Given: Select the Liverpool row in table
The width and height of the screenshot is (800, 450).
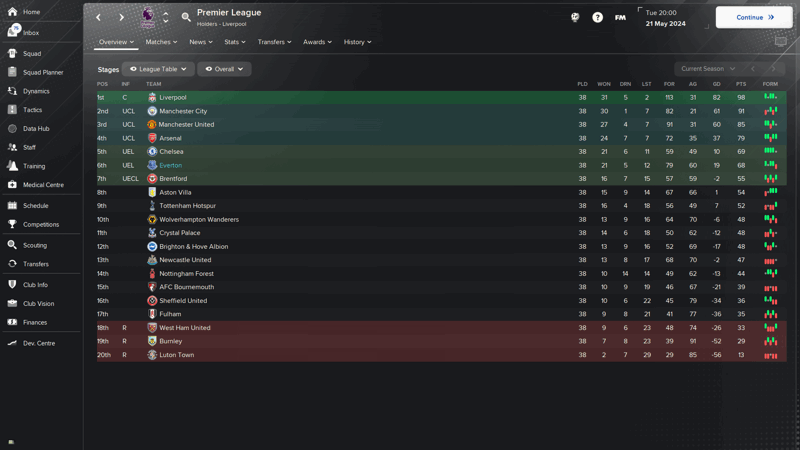Looking at the screenshot, I should coord(441,97).
